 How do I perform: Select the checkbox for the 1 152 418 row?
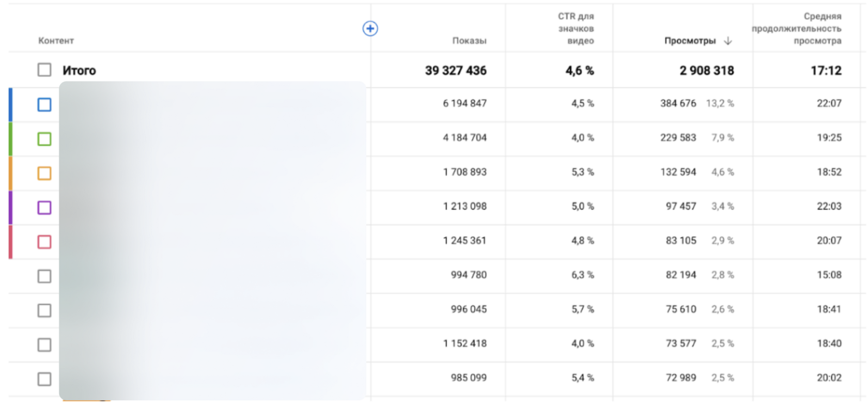click(x=44, y=345)
